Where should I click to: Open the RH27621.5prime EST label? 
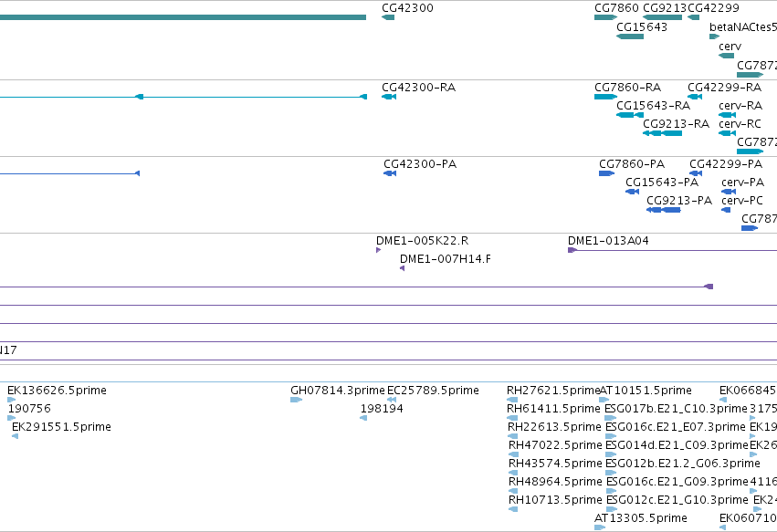553,391
